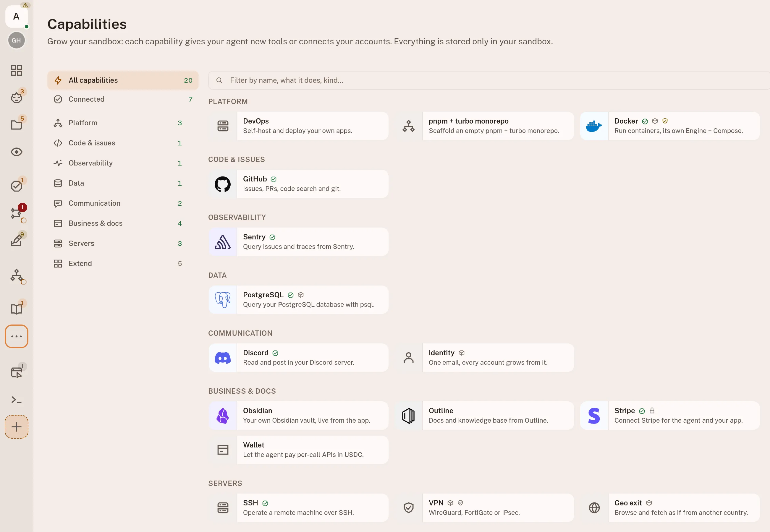The height and width of the screenshot is (532, 770).
Task: Open the Geo exit capability card title
Action: click(628, 503)
